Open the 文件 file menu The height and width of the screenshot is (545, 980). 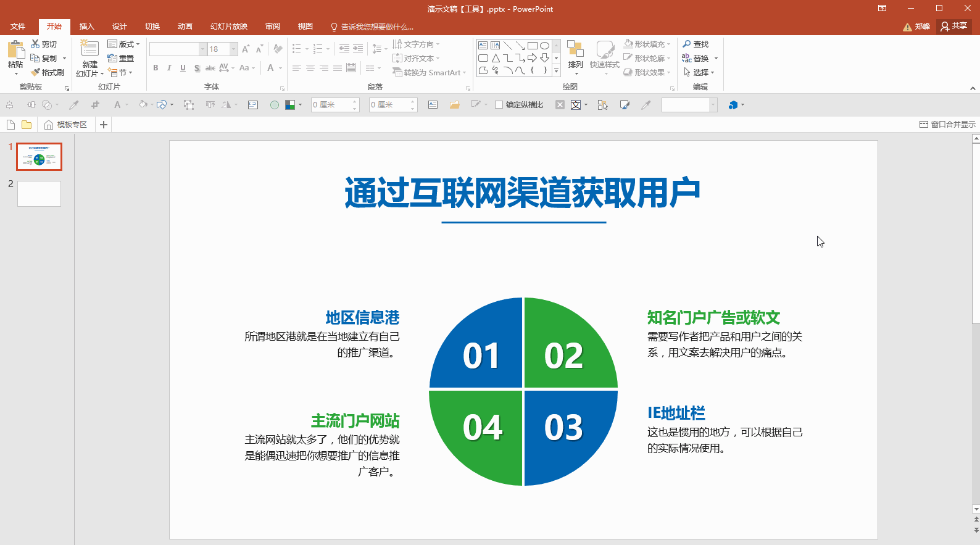(x=18, y=27)
